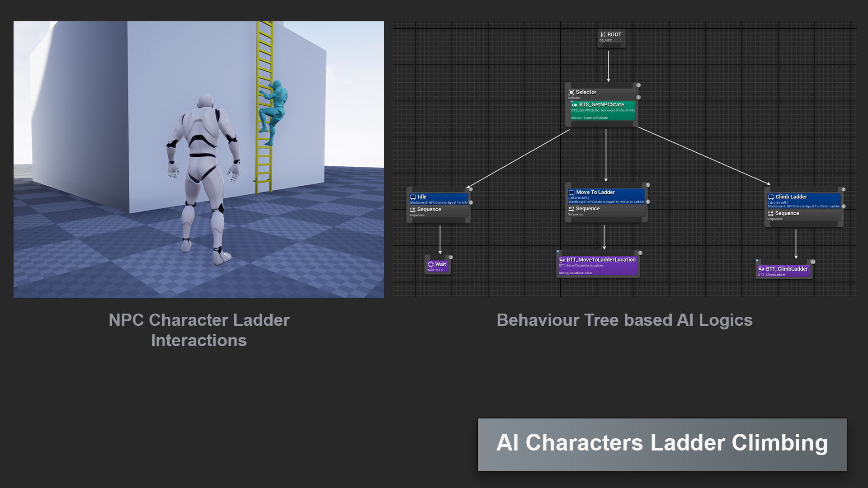Click the NPC ladder climbing viewport image
Image resolution: width=868 pixels, height=488 pixels.
pyautogui.click(x=198, y=160)
